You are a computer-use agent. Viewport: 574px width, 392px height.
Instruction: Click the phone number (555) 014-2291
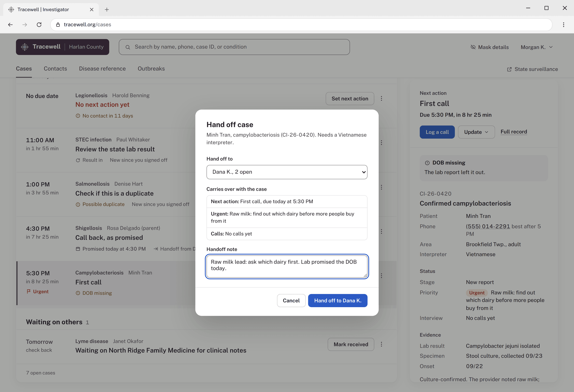point(488,226)
